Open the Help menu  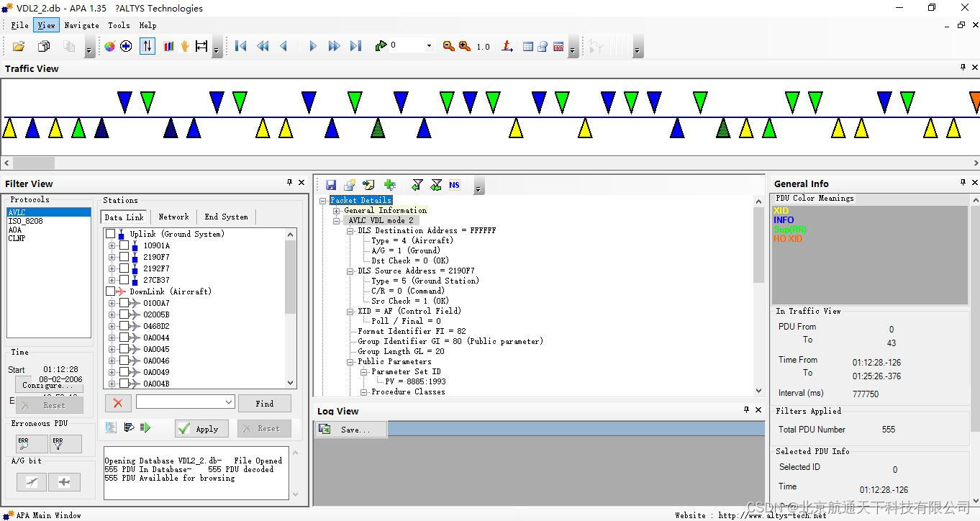[148, 25]
